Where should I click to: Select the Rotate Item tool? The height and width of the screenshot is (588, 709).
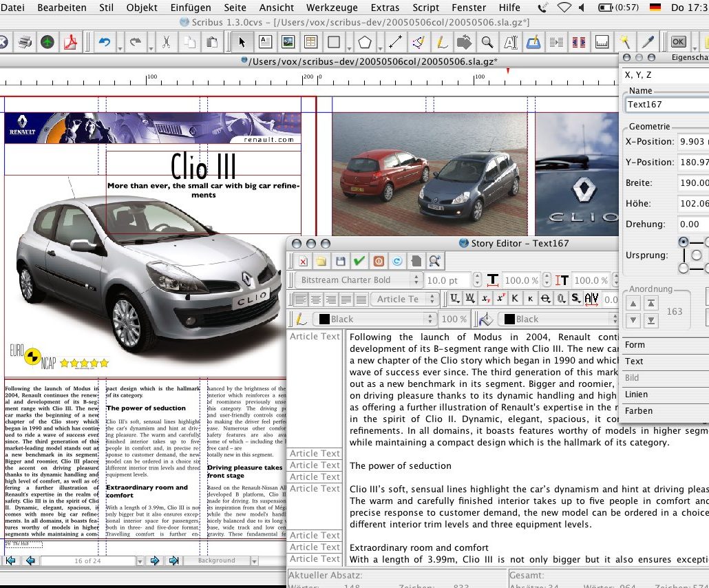pos(465,42)
